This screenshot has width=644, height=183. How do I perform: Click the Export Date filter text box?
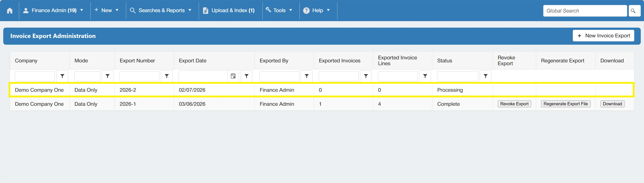click(203, 76)
